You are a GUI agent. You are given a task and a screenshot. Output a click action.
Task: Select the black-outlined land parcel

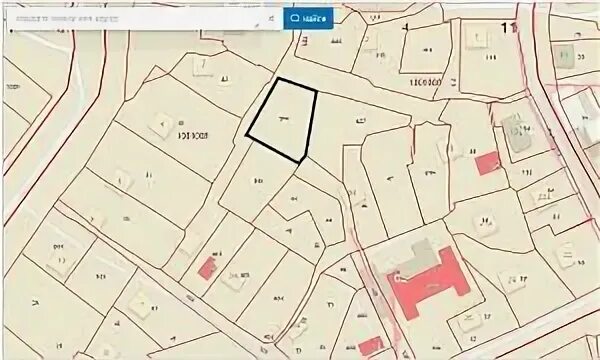pyautogui.click(x=283, y=120)
